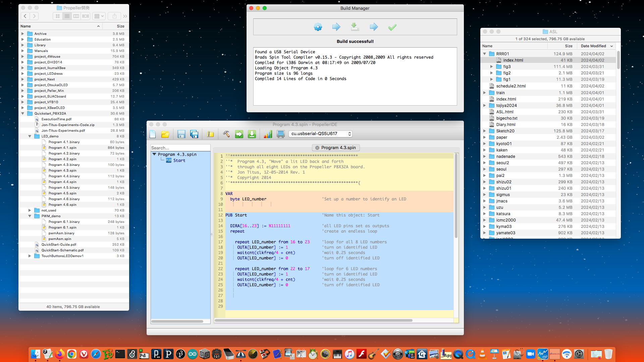
Task: Click the green Run arrow toolbar icon
Action: coord(239,134)
